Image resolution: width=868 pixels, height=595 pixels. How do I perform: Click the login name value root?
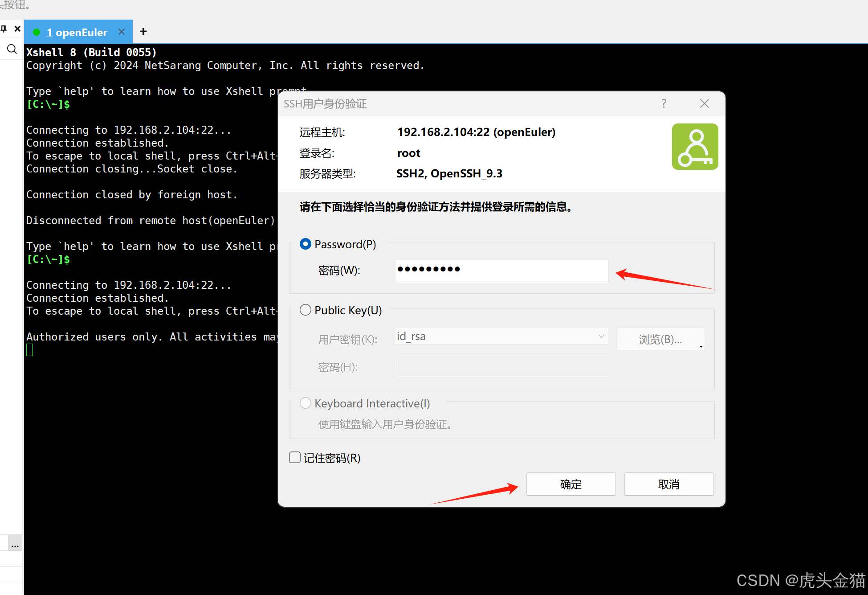[x=409, y=153]
